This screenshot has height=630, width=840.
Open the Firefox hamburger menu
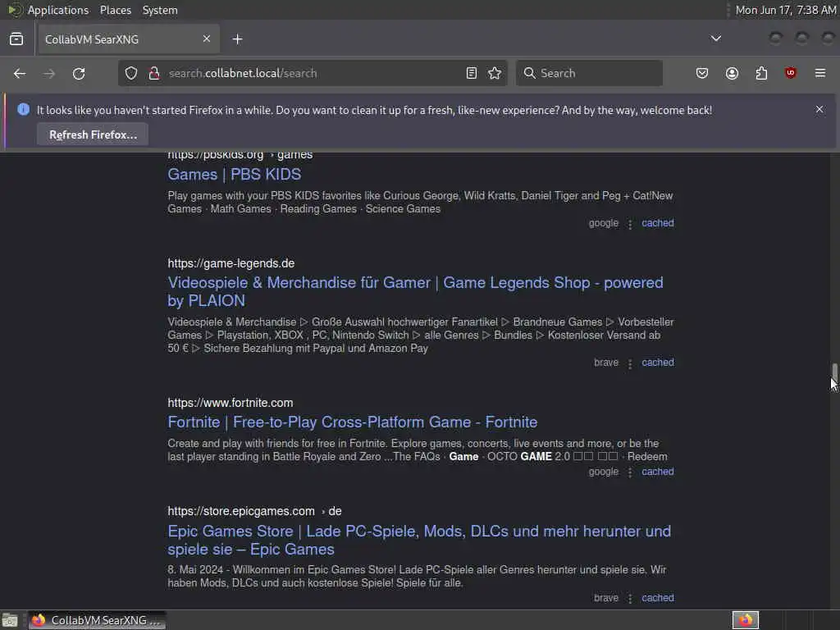[x=820, y=73]
